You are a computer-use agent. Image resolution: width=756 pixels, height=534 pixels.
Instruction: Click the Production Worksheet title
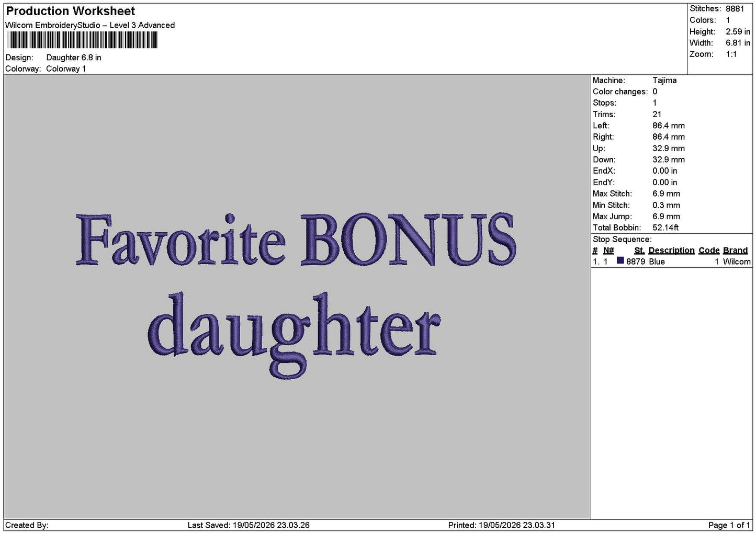70,11
